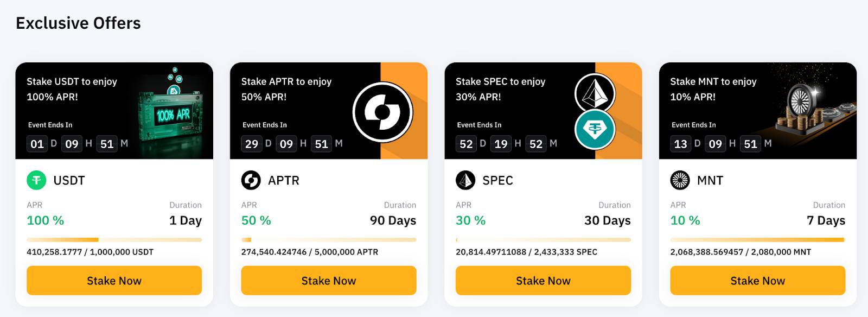The image size is (868, 317).
Task: Click the small APTR token icon
Action: 251,180
